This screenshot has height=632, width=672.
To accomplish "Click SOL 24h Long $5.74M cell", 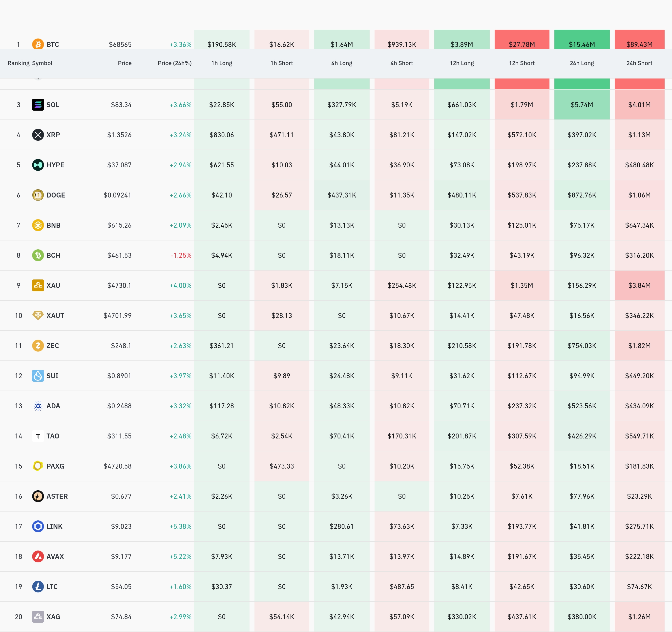I will tap(581, 105).
